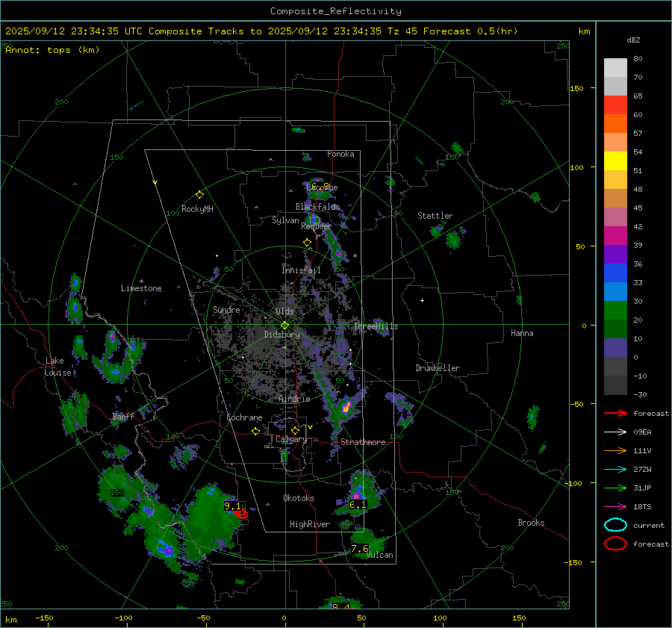The height and width of the screenshot is (628, 672).
Task: Click the bright red swatch between 65 and 60
Action: 615,105
